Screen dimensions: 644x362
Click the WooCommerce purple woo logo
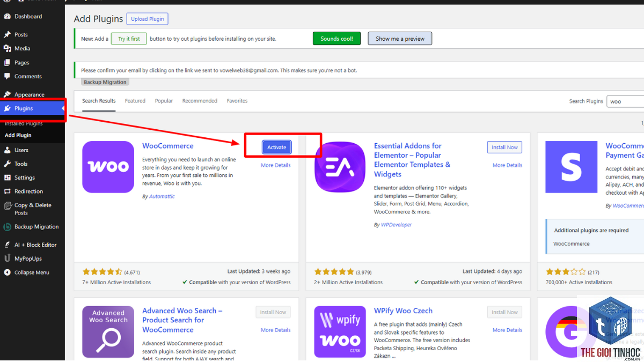pyautogui.click(x=108, y=167)
